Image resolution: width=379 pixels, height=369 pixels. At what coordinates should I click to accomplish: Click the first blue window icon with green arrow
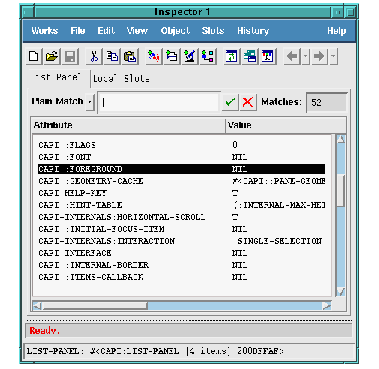(x=232, y=56)
